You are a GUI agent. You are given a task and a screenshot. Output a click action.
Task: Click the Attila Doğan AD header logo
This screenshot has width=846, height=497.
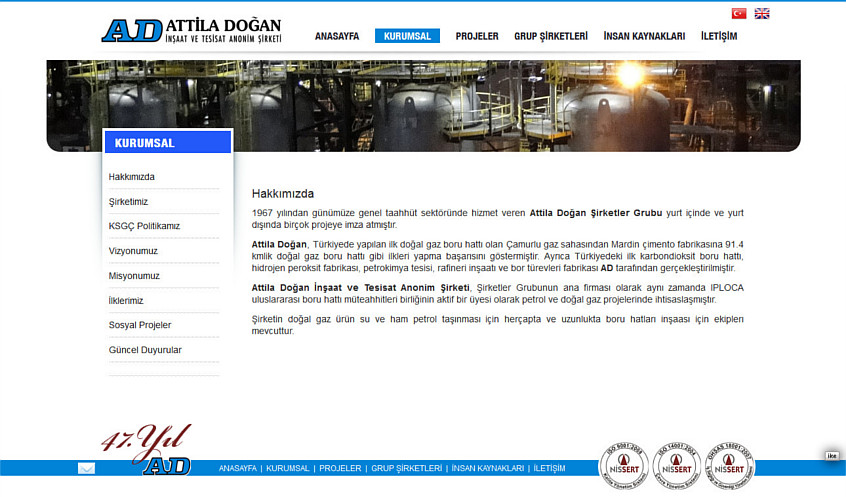click(192, 30)
